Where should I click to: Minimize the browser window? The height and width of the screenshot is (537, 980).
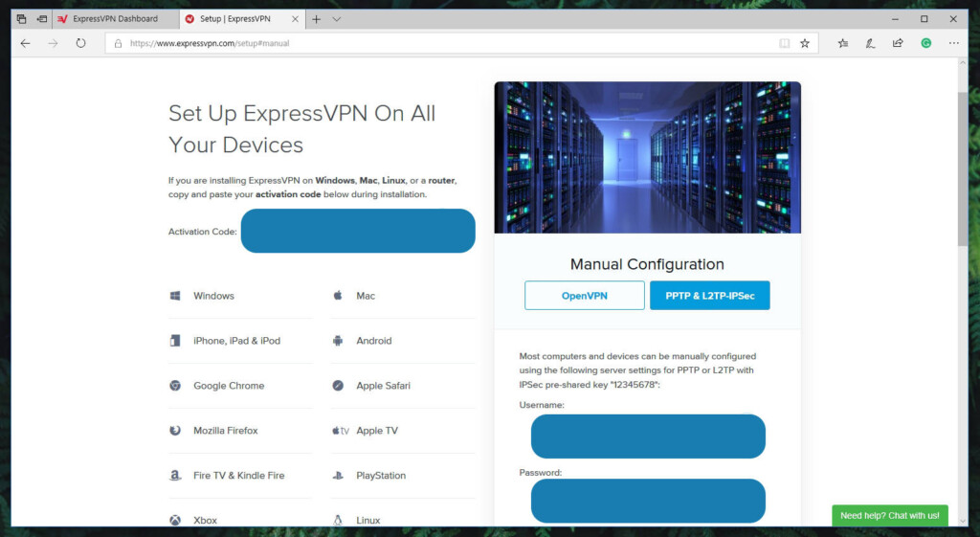coord(895,19)
